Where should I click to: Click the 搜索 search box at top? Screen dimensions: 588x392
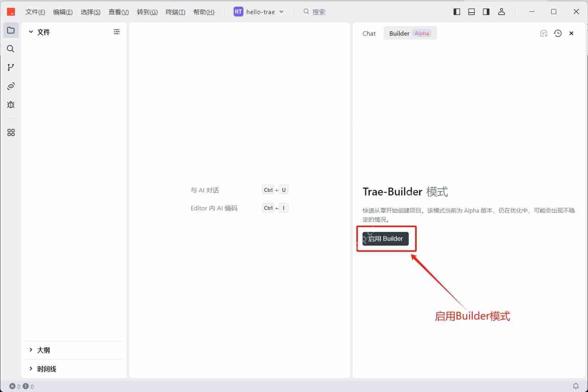point(315,12)
